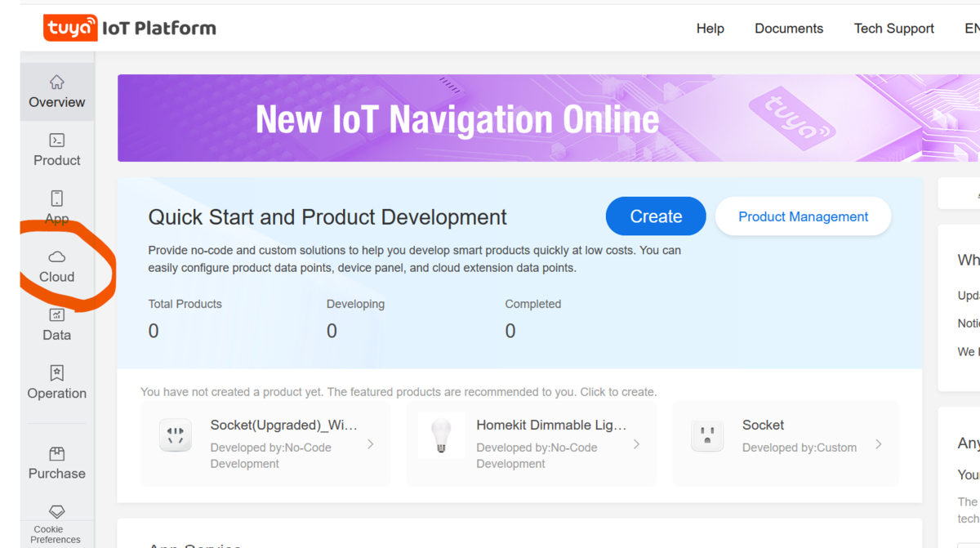Expand the Socket(Upgraded)_Wi... card chevron
This screenshot has width=980, height=548.
(x=371, y=444)
